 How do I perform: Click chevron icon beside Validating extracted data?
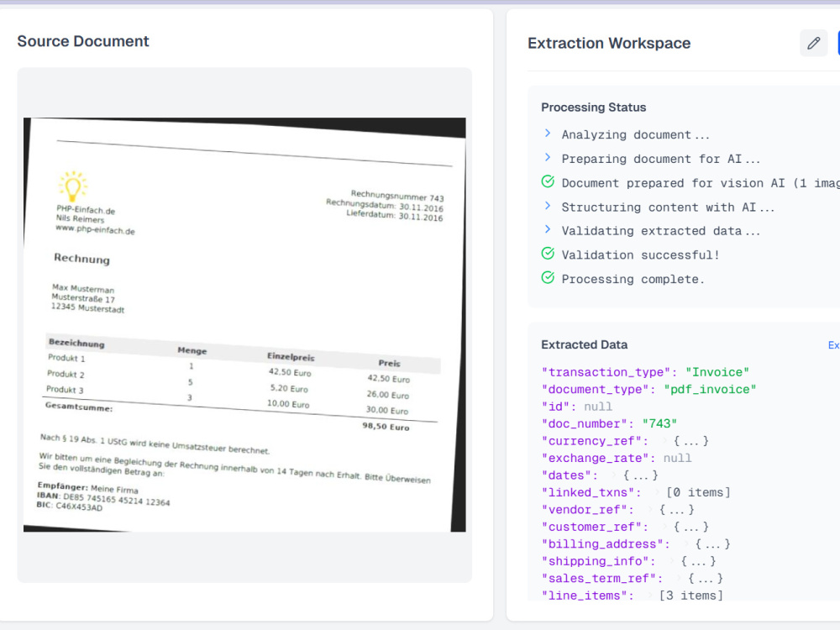tap(548, 229)
